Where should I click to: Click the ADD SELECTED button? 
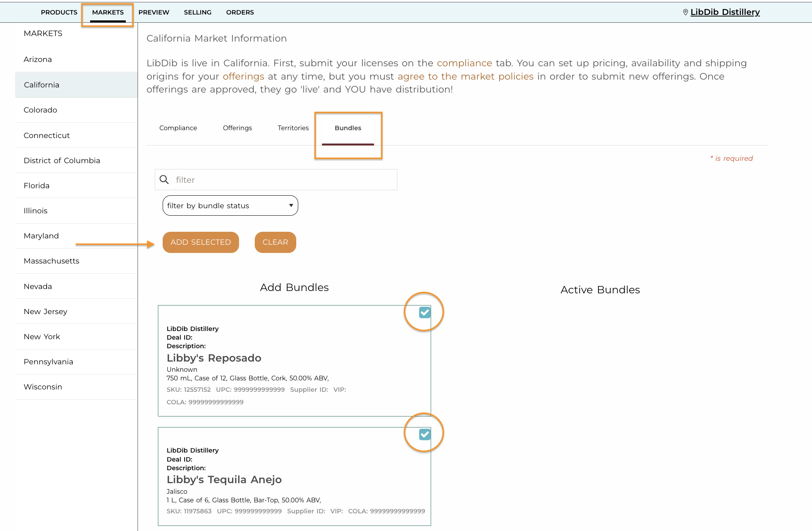(x=201, y=242)
